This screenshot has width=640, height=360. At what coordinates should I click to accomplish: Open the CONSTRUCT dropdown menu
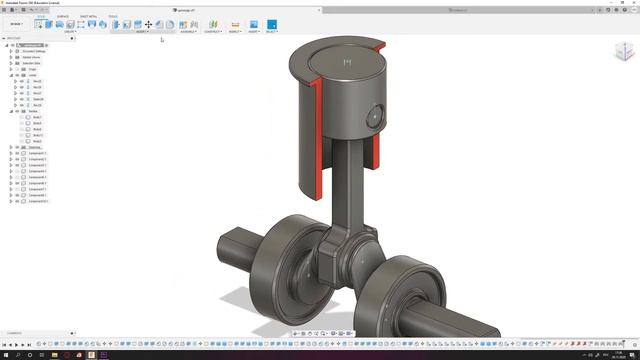click(213, 31)
